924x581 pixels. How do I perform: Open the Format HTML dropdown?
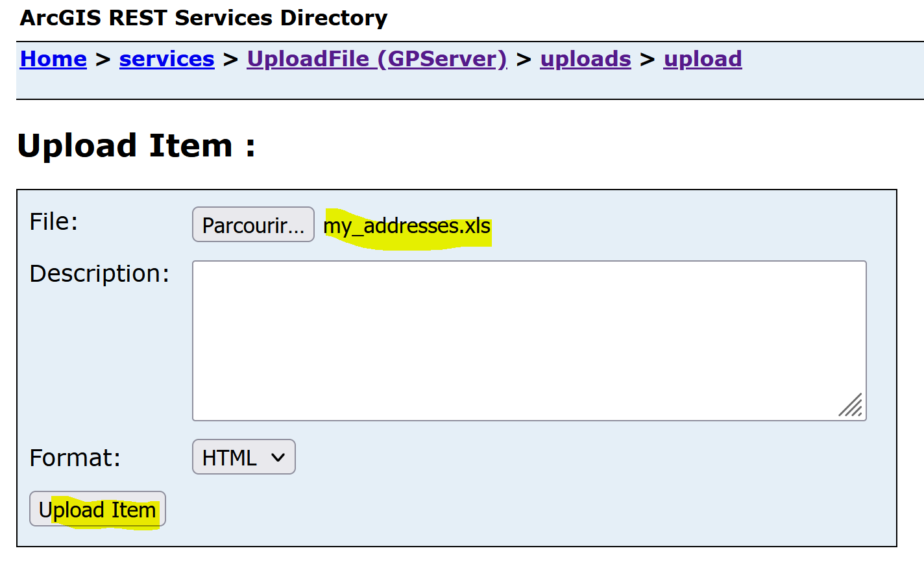click(244, 457)
